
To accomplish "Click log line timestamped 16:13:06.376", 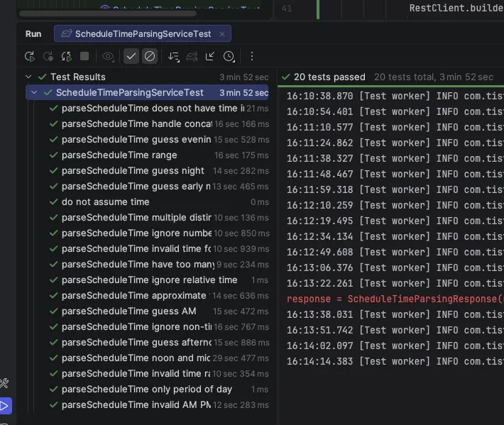I will coord(395,268).
